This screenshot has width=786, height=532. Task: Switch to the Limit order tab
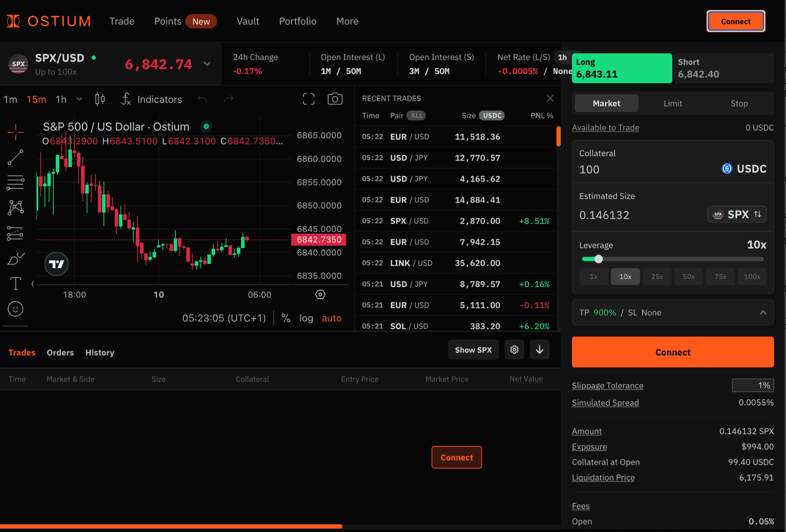click(672, 103)
